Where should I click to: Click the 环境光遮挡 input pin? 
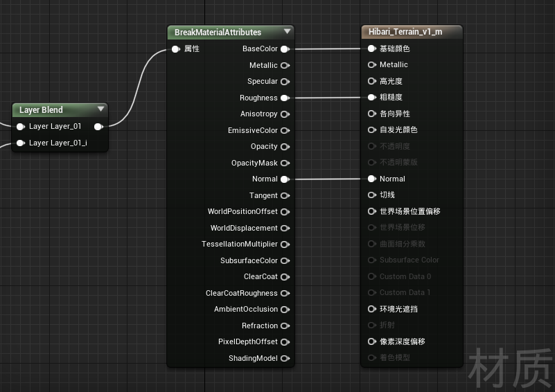[371, 309]
